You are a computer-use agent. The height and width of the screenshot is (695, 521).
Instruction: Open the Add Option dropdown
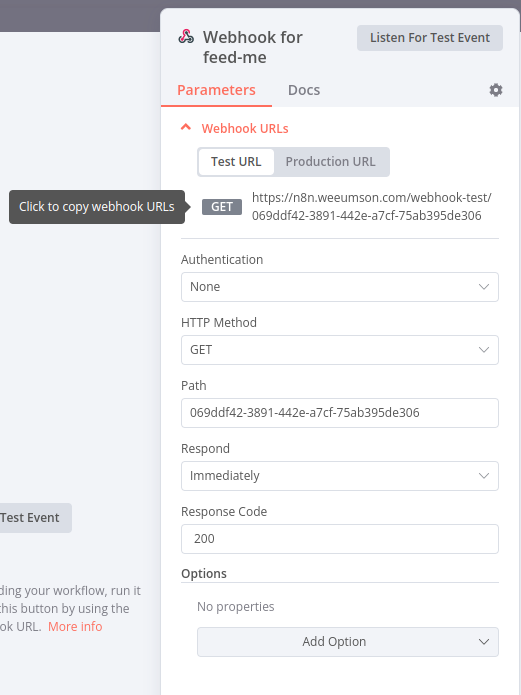pyautogui.click(x=348, y=641)
